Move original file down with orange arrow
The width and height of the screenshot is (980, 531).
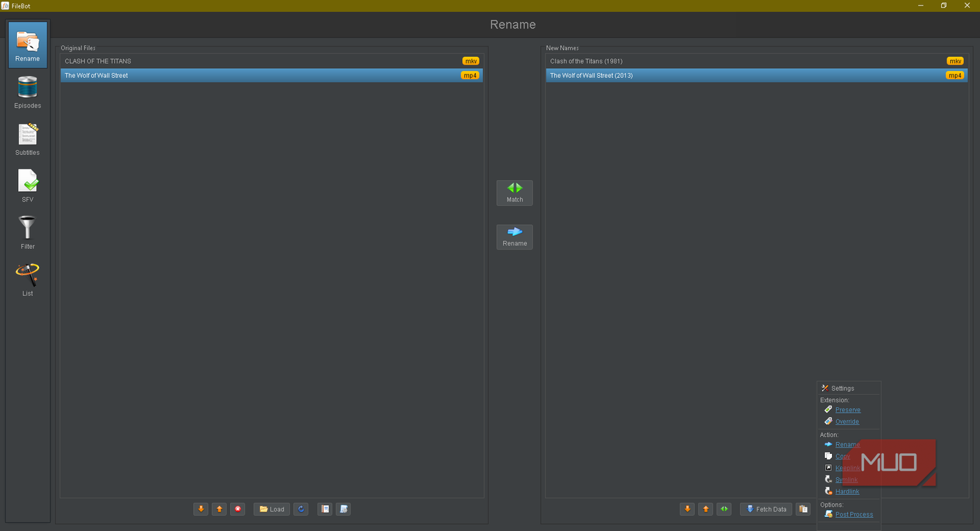(201, 509)
